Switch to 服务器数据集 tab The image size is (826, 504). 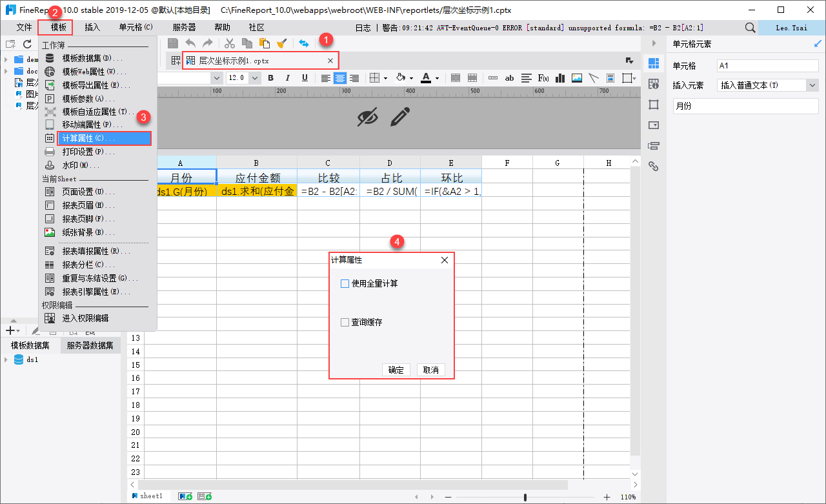[90, 345]
